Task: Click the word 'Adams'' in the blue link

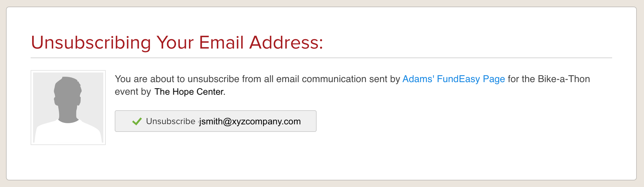Action: point(418,79)
